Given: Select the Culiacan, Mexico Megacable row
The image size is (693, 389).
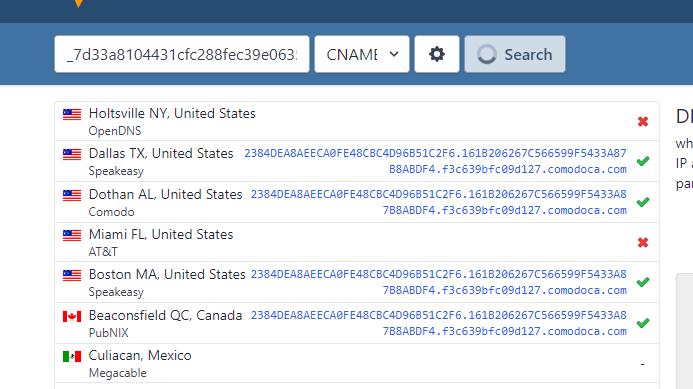Looking at the screenshot, I should point(357,363).
